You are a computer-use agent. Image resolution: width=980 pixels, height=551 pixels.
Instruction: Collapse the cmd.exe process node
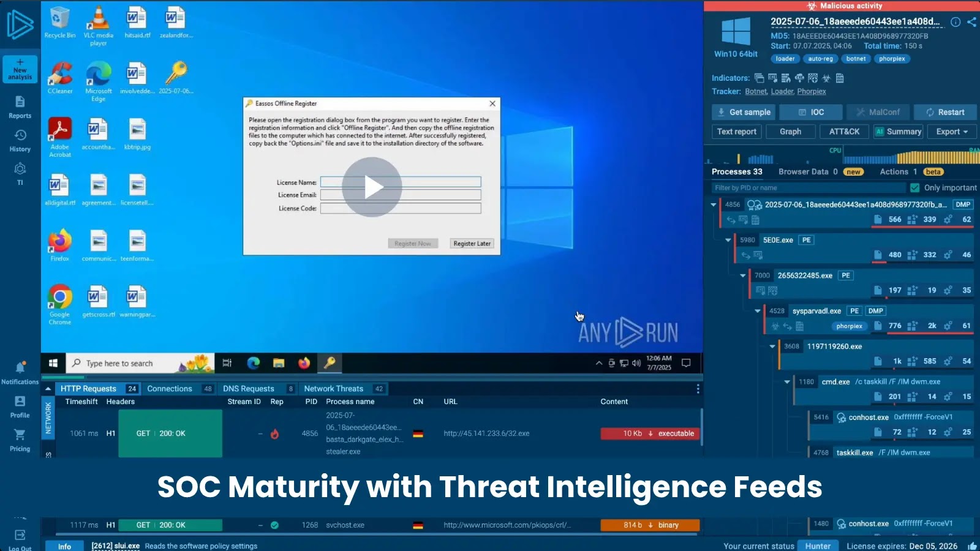787,382
